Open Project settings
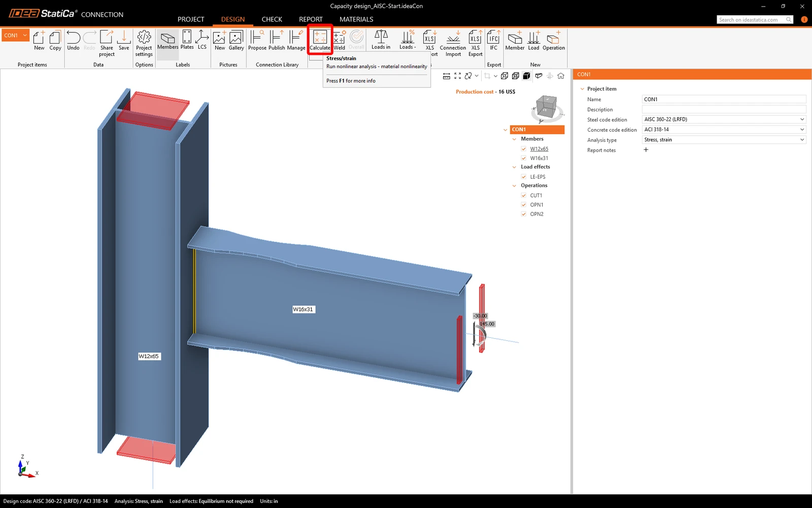The height and width of the screenshot is (508, 812). click(x=144, y=43)
